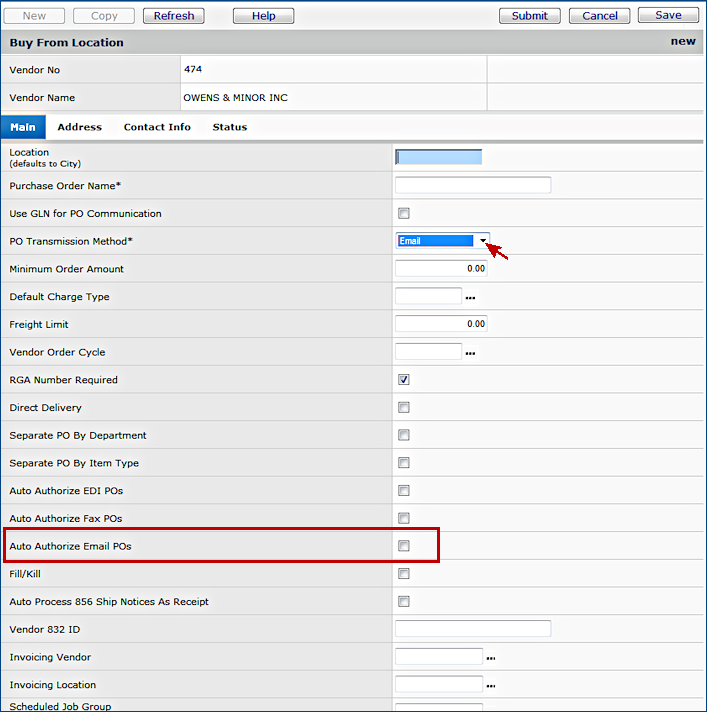707x712 pixels.
Task: Enable Auto Authorize Email POs
Action: [404, 546]
